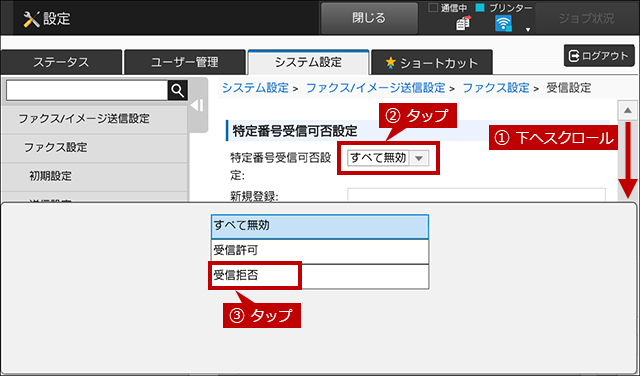Go to the ショートカット tab
Viewport: 640px width, 376px height.
pyautogui.click(x=431, y=62)
